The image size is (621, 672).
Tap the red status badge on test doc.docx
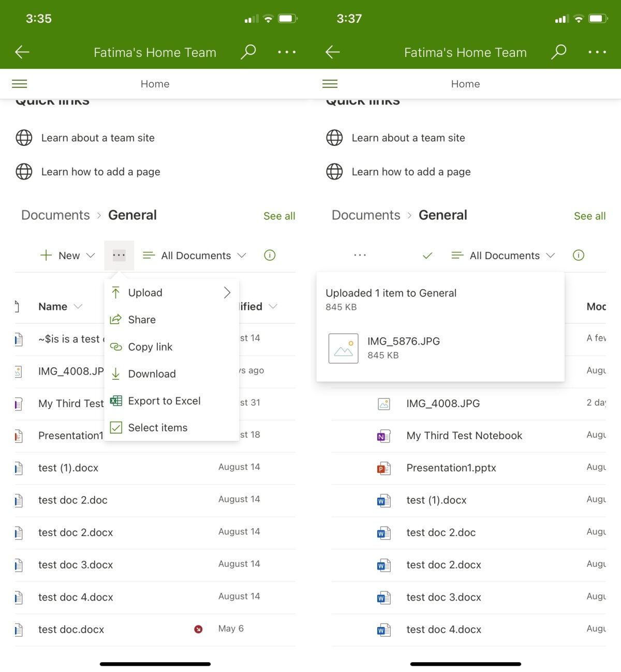pos(198,629)
